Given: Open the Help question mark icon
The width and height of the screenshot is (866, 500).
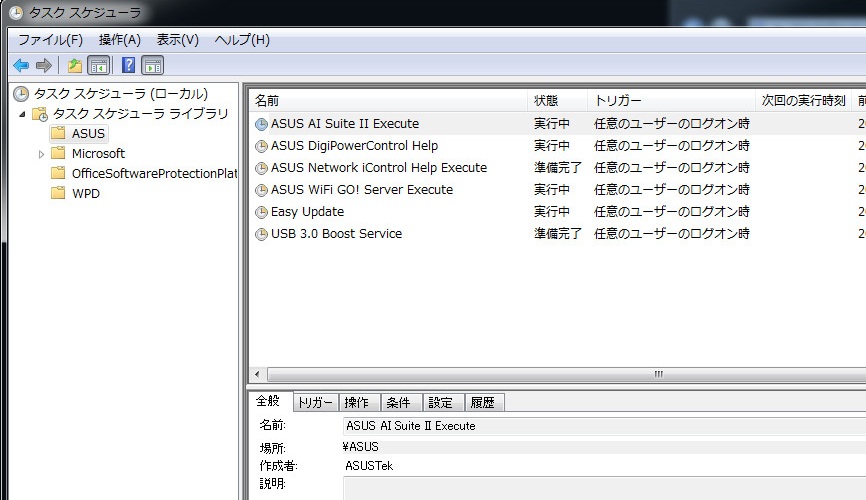Looking at the screenshot, I should click(x=128, y=66).
